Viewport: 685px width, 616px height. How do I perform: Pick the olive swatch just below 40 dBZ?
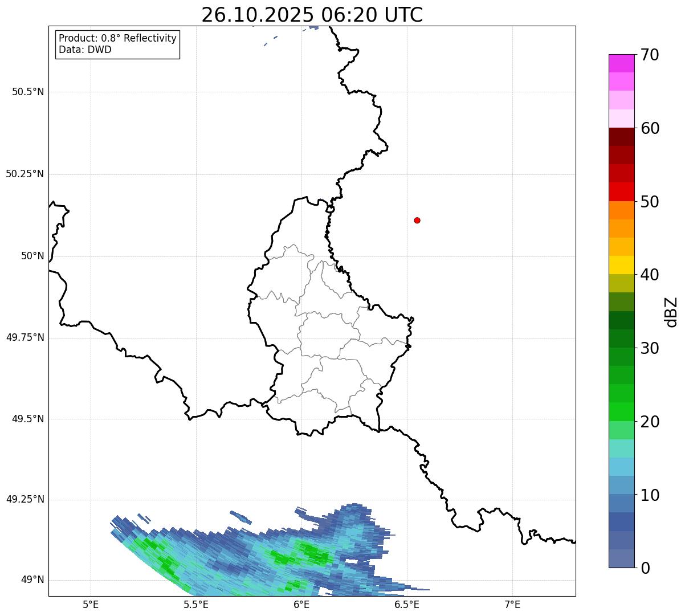click(621, 283)
